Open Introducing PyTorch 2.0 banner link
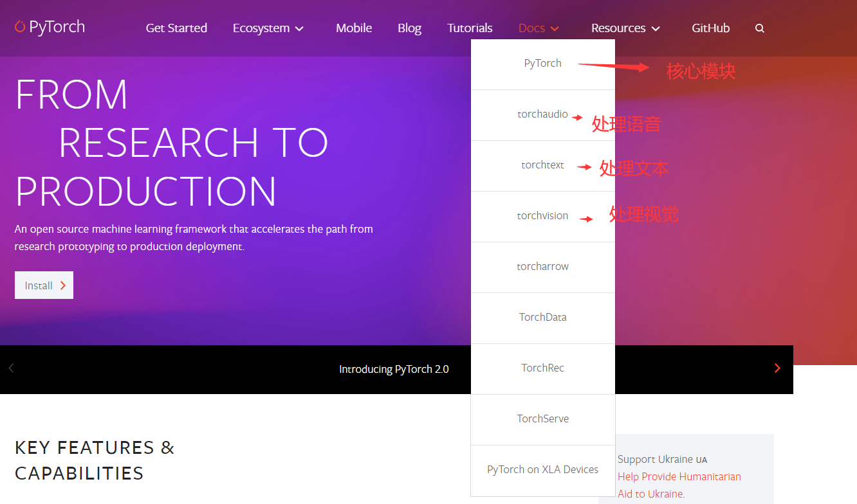 (394, 369)
